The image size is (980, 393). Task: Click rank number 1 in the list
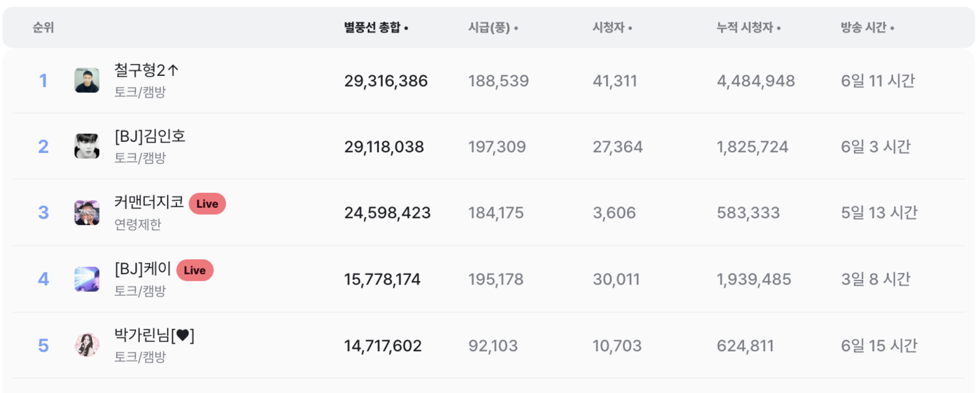click(x=43, y=80)
